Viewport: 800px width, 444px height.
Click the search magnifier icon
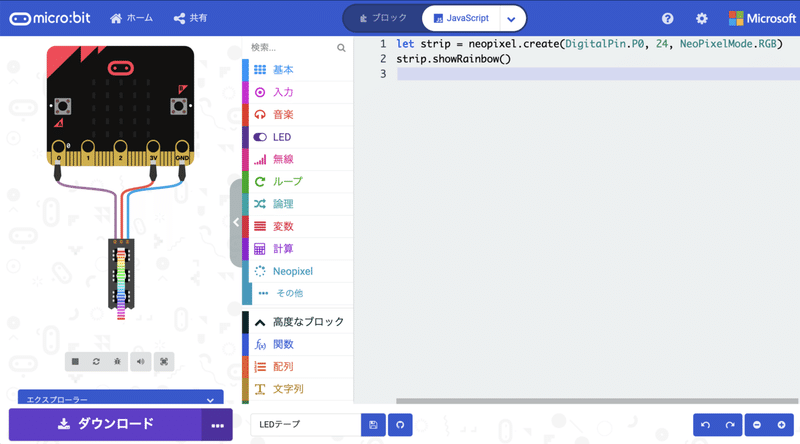tap(341, 48)
